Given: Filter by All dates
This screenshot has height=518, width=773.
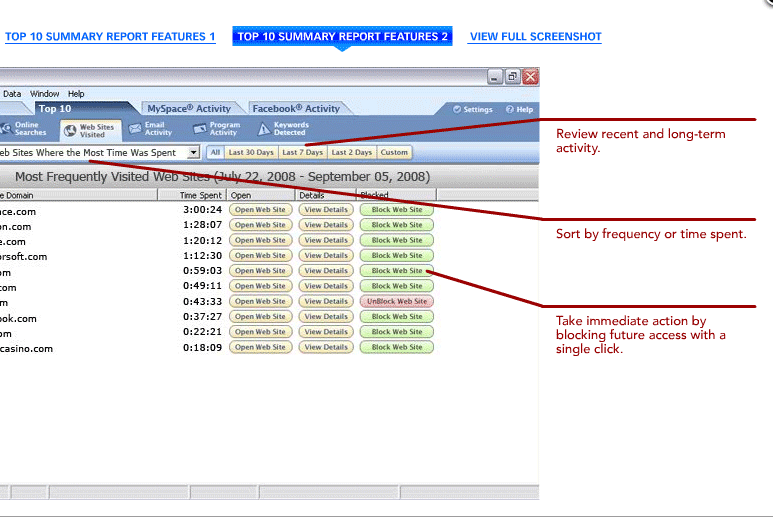Looking at the screenshot, I should coord(215,152).
